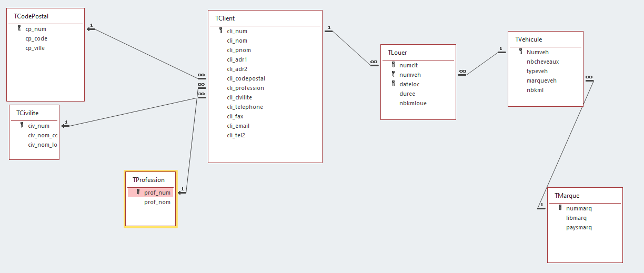644x273 pixels.
Task: Click the key icon beside cp_num
Action: tap(19, 29)
